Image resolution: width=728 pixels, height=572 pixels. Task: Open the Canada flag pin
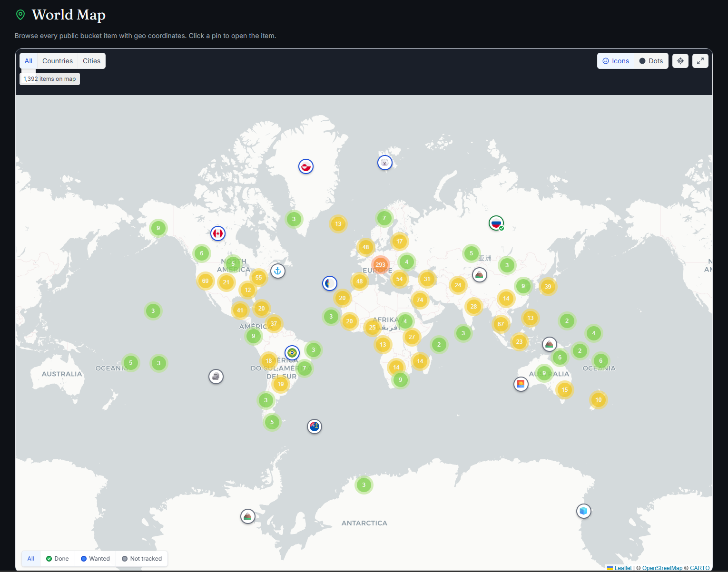218,233
